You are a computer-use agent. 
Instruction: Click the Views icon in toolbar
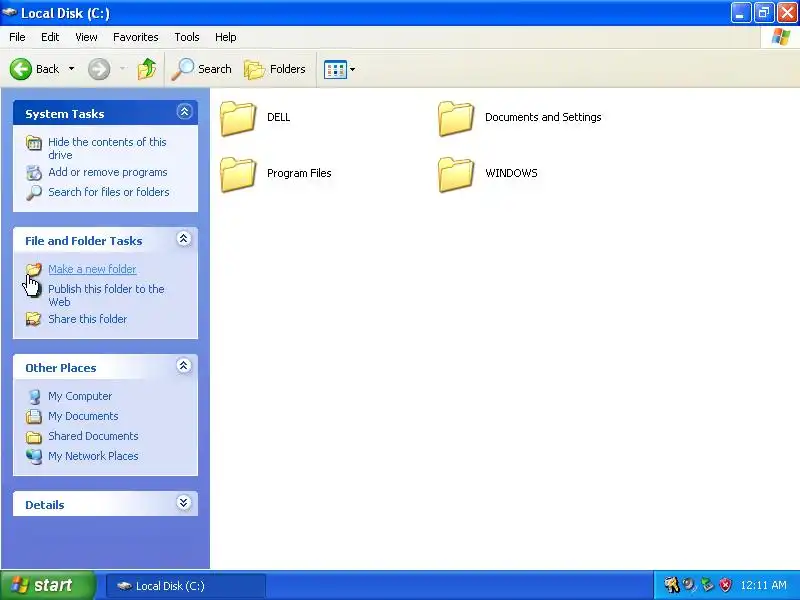335,69
